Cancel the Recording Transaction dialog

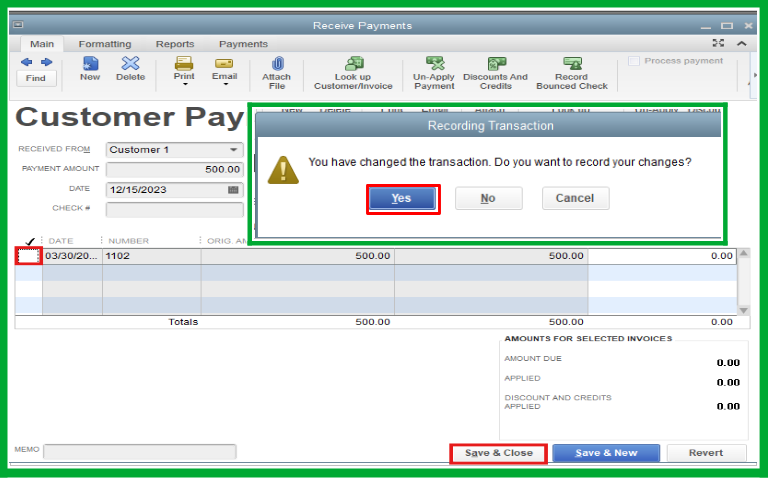[576, 198]
